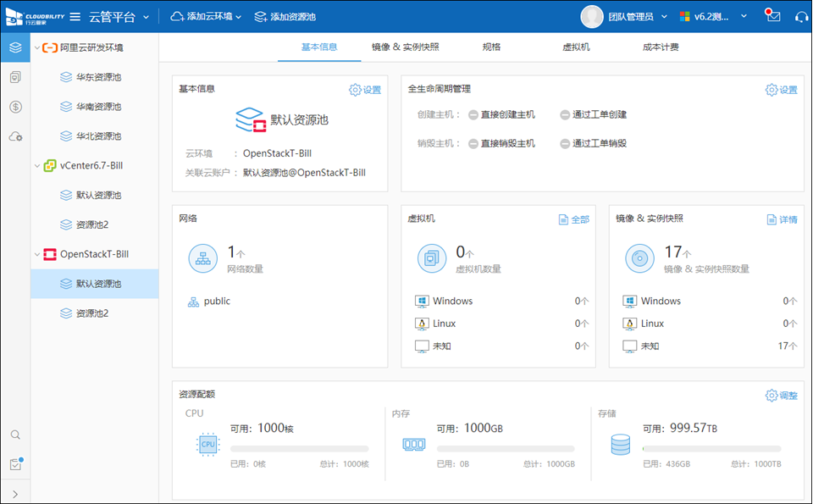The width and height of the screenshot is (813, 504).
Task: Select 华东资源池 in the resource tree
Action: tap(98, 77)
